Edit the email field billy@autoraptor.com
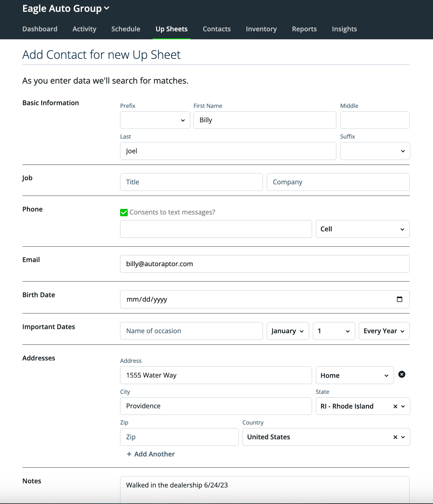The image size is (433, 504). click(265, 264)
